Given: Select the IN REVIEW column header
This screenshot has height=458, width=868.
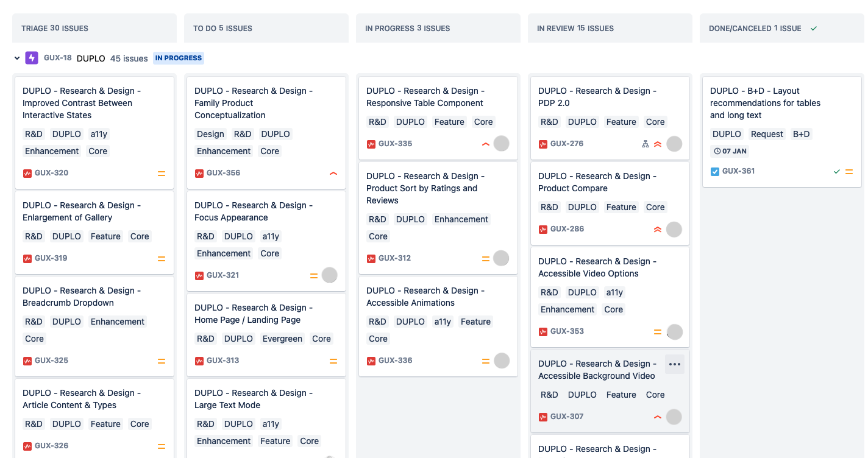Looking at the screenshot, I should pyautogui.click(x=575, y=29).
